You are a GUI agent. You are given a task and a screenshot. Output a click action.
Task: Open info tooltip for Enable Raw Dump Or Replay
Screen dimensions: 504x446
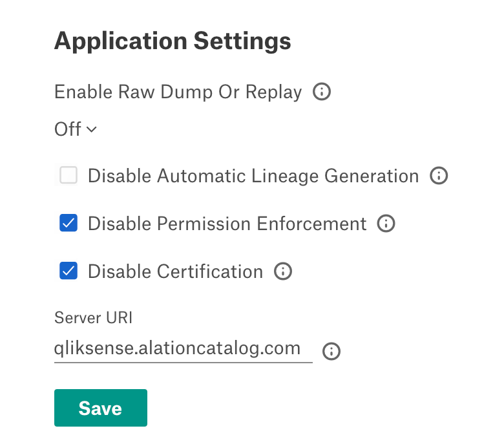click(x=321, y=92)
